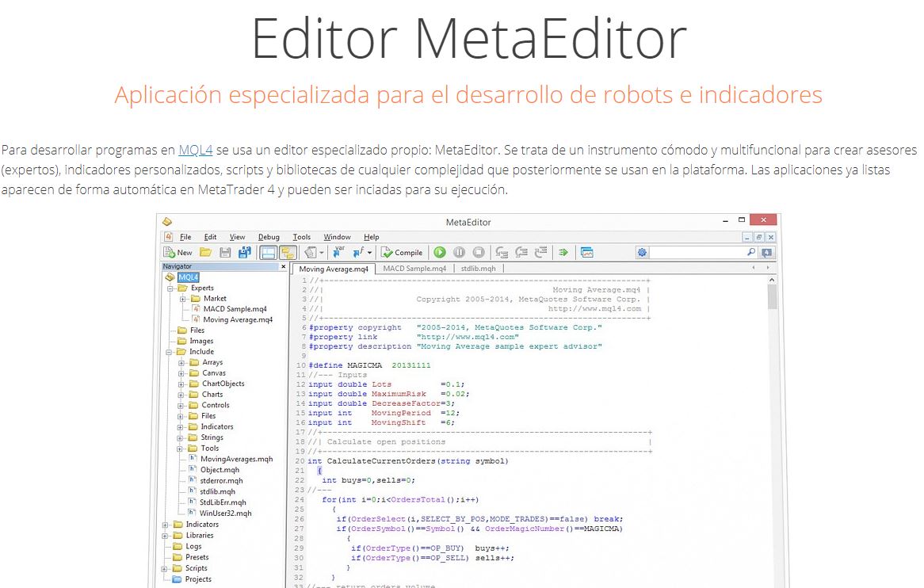Open the View menu
The width and height of the screenshot is (924, 588).
238,237
